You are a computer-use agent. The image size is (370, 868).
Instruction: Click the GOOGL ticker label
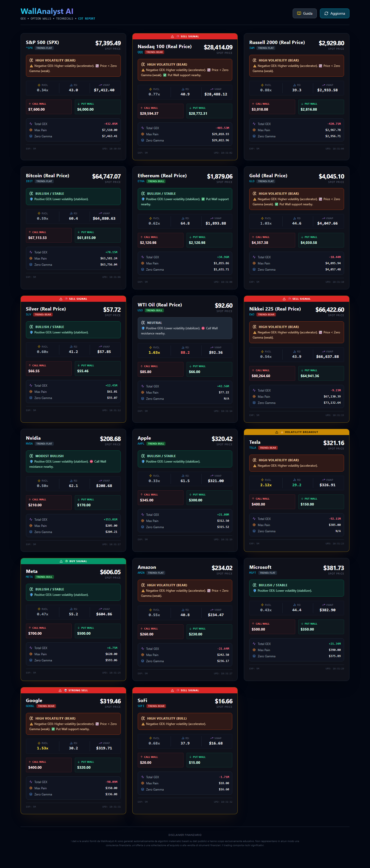[x=30, y=706]
